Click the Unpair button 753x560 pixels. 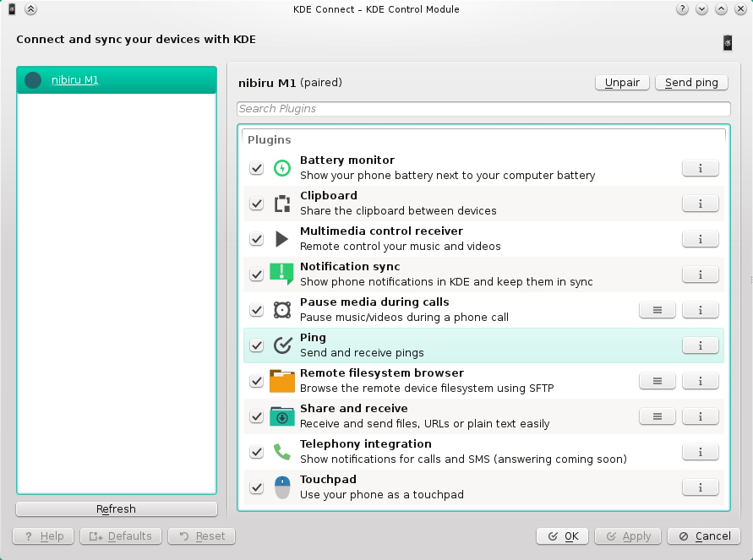[622, 83]
